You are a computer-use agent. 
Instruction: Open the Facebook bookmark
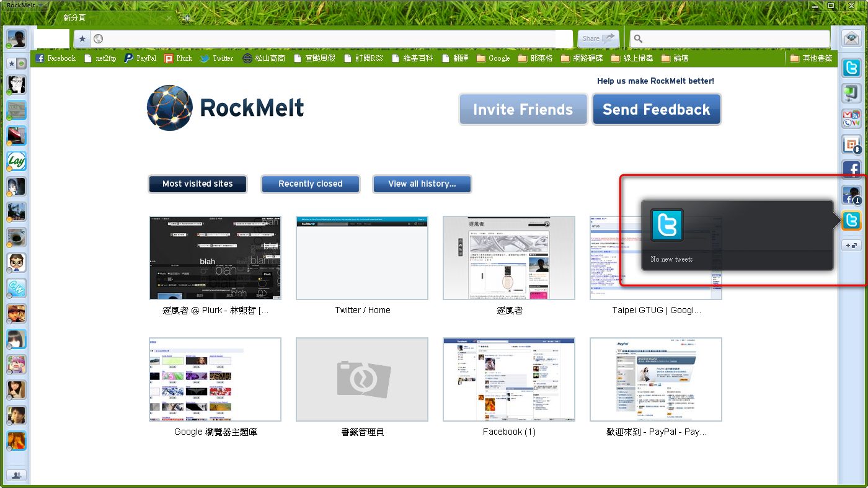[56, 58]
